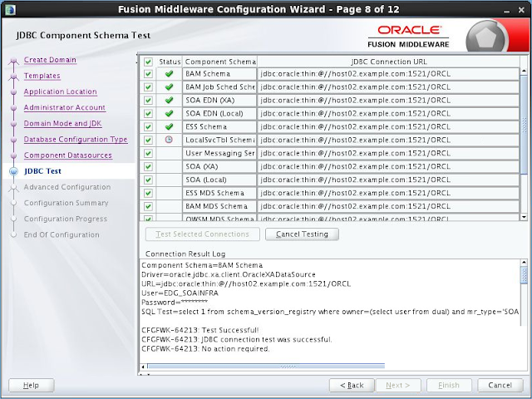This screenshot has width=532, height=399.
Task: Click the clock pending icon for LocalSvcTbl Schema
Action: point(169,140)
